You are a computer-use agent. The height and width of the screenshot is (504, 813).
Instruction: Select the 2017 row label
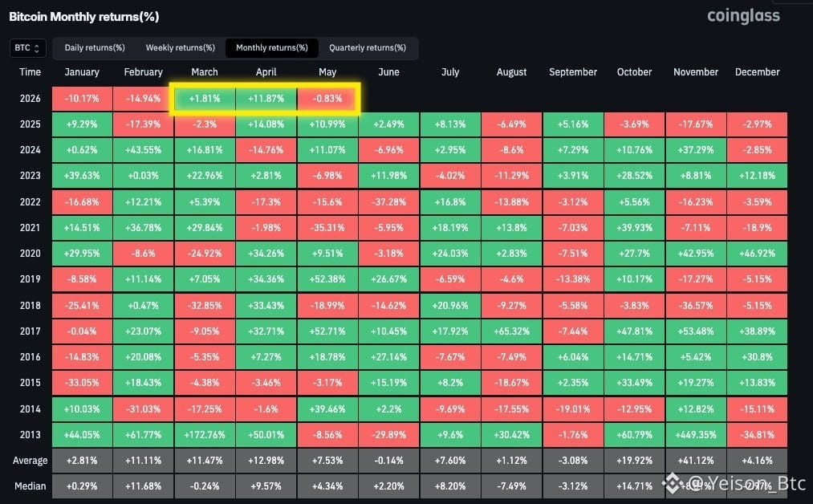30,331
